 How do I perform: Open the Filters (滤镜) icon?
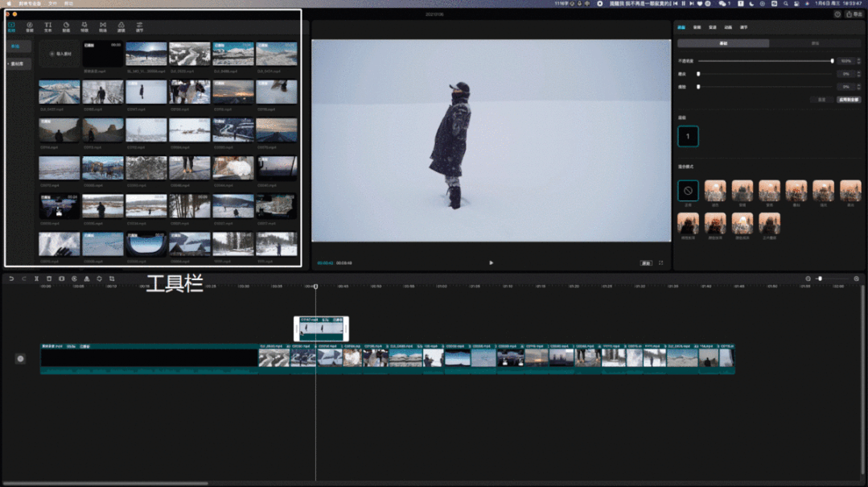[121, 27]
